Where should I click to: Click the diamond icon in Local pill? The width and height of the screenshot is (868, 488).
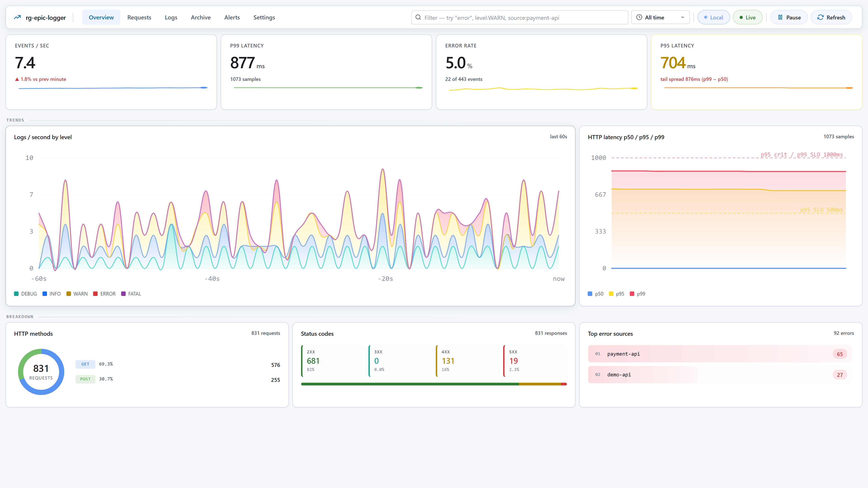pos(705,18)
